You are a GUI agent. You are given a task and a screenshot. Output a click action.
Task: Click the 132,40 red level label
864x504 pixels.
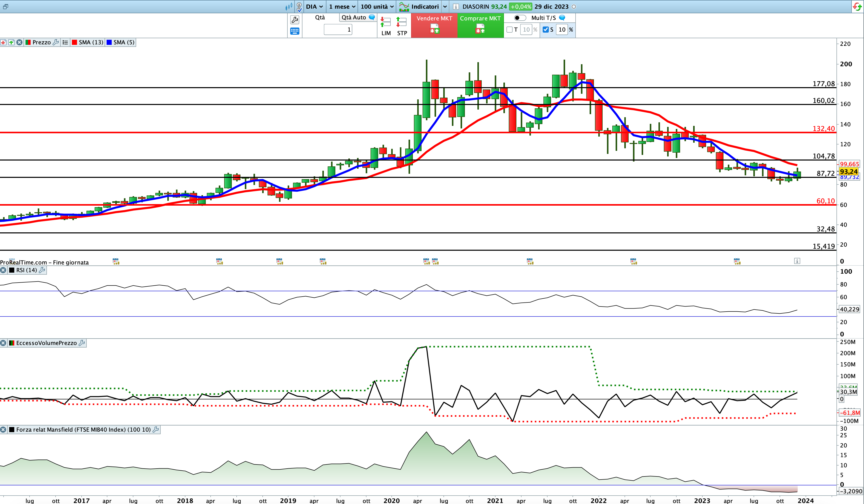click(823, 128)
